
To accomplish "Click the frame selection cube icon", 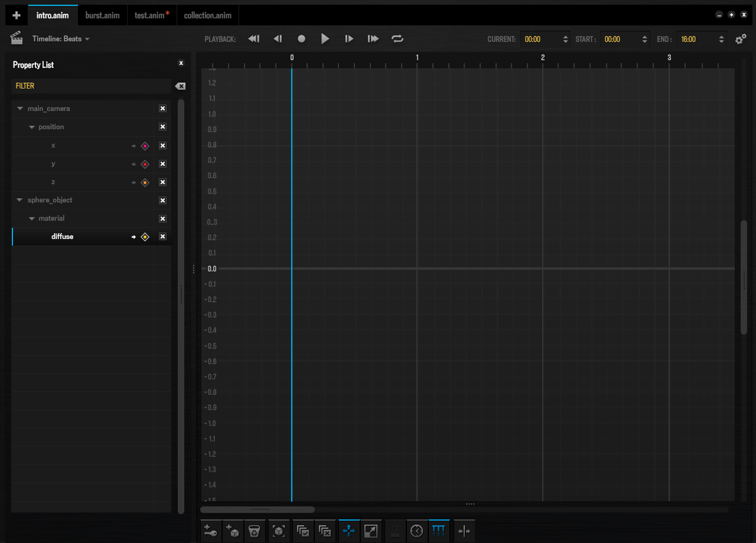I will [279, 531].
